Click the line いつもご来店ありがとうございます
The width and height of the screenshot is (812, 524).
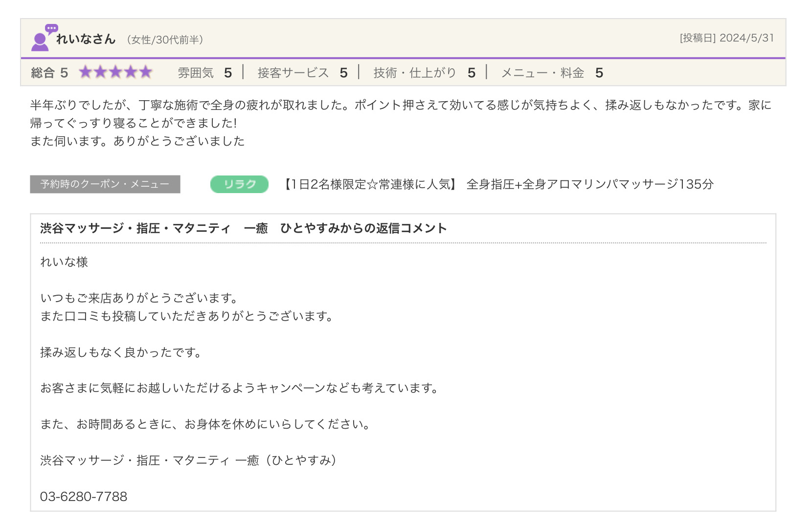coord(140,298)
